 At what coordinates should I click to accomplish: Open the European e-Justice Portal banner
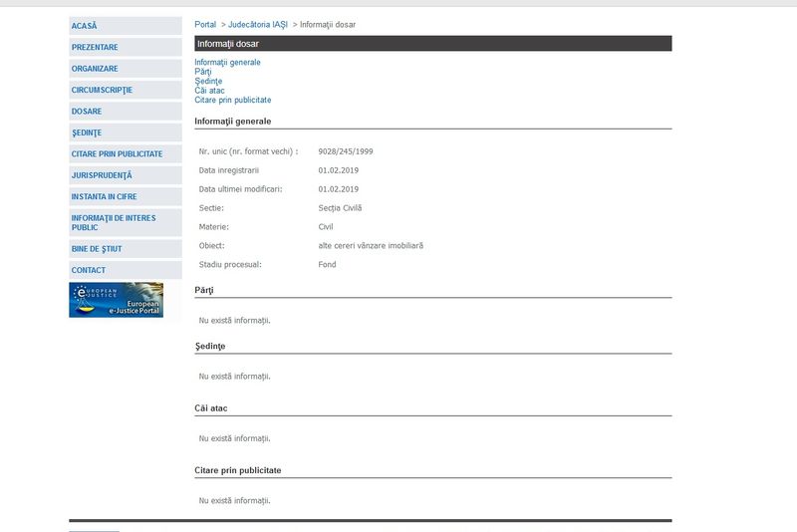pos(116,300)
